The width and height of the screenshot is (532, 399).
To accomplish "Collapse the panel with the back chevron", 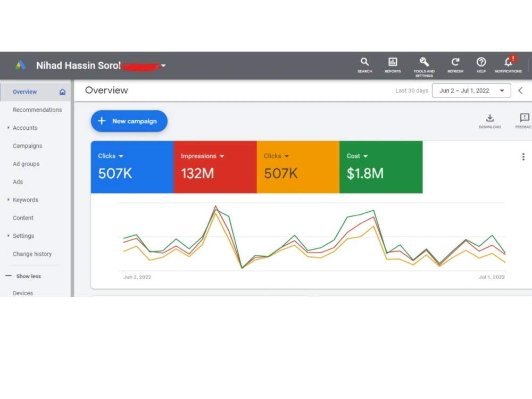I will click(x=520, y=90).
